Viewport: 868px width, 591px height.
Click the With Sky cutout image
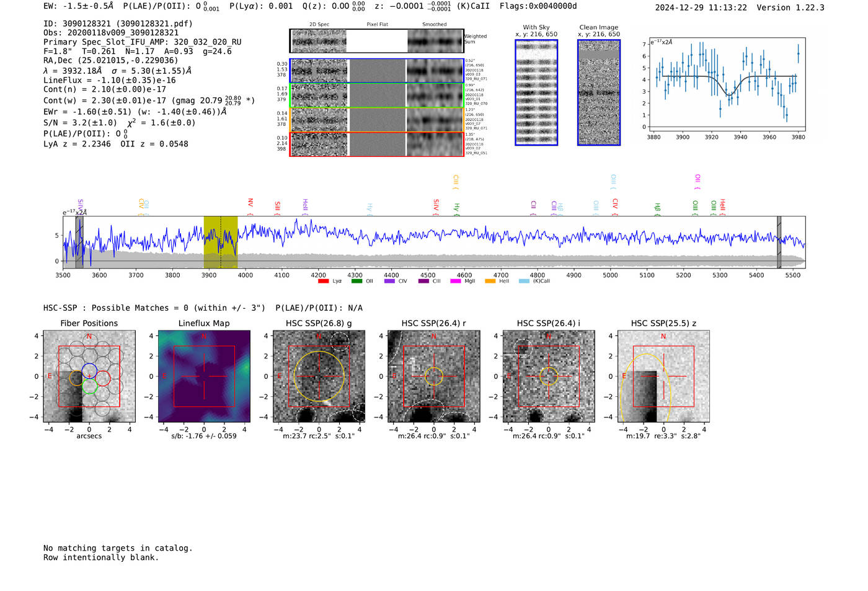[x=536, y=92]
